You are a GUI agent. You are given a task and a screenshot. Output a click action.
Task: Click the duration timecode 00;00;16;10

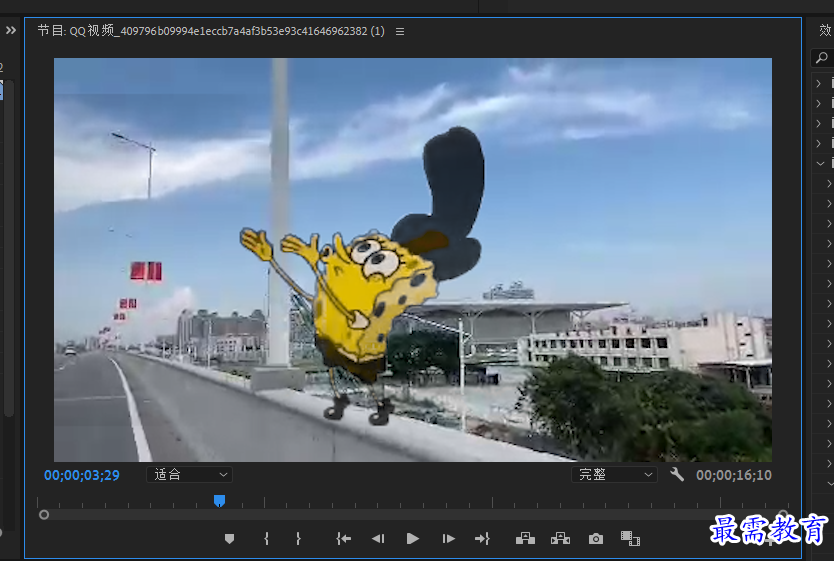tap(734, 475)
